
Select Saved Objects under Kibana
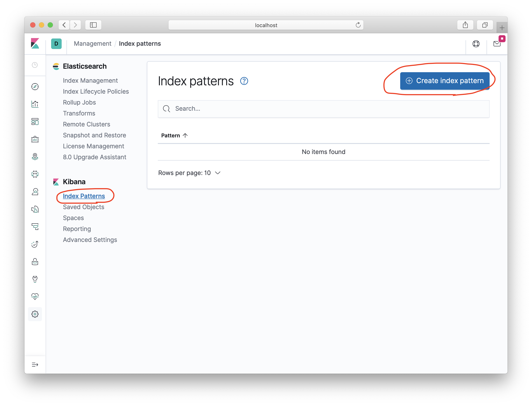coord(83,207)
